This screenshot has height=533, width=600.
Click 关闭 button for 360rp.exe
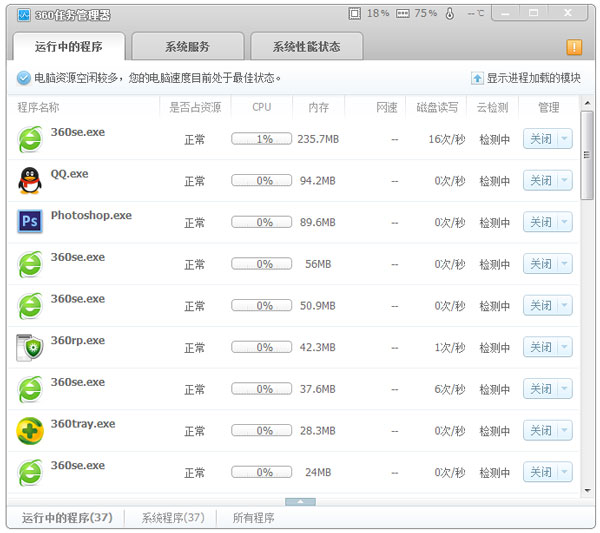[x=541, y=347]
